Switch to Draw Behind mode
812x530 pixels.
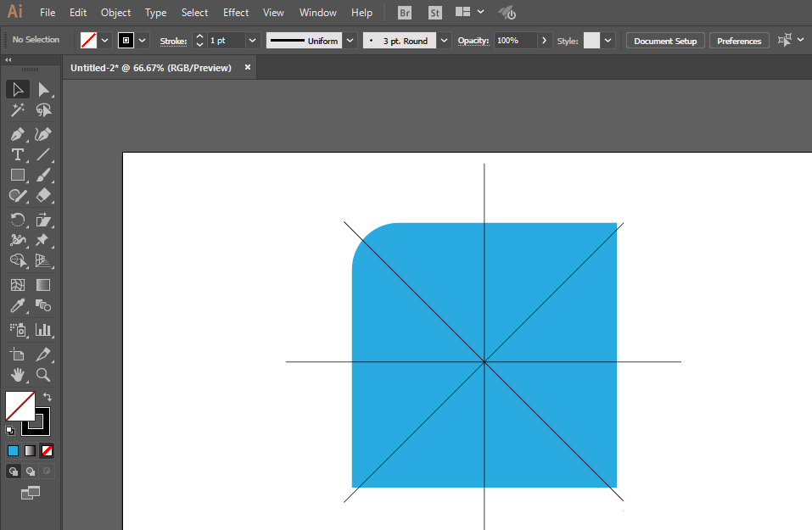tap(31, 471)
